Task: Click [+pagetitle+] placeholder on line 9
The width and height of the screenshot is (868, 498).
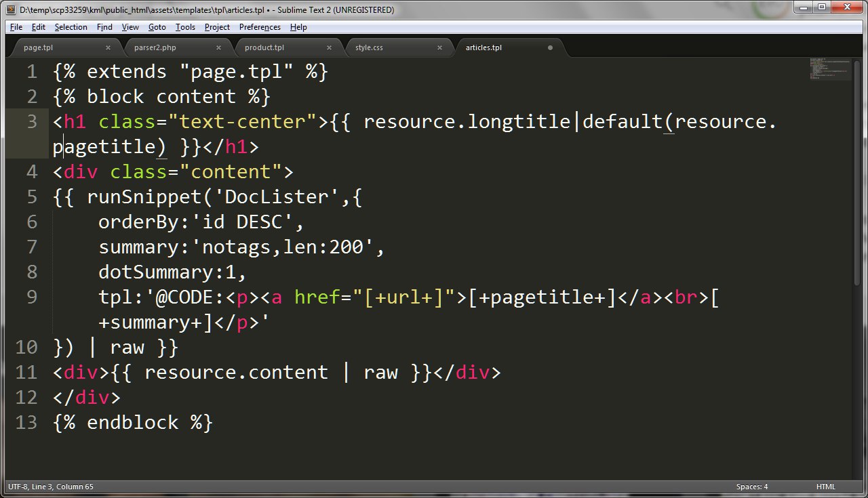Action: [542, 297]
